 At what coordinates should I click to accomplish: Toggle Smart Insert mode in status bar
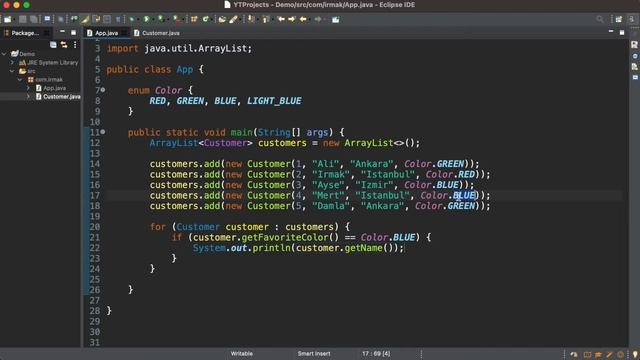pyautogui.click(x=314, y=353)
